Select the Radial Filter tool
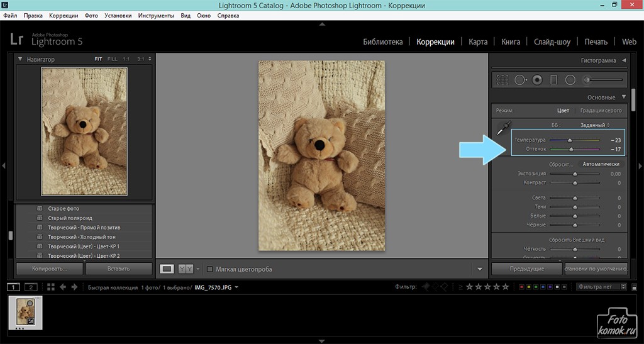The width and height of the screenshot is (644, 344). coord(570,80)
